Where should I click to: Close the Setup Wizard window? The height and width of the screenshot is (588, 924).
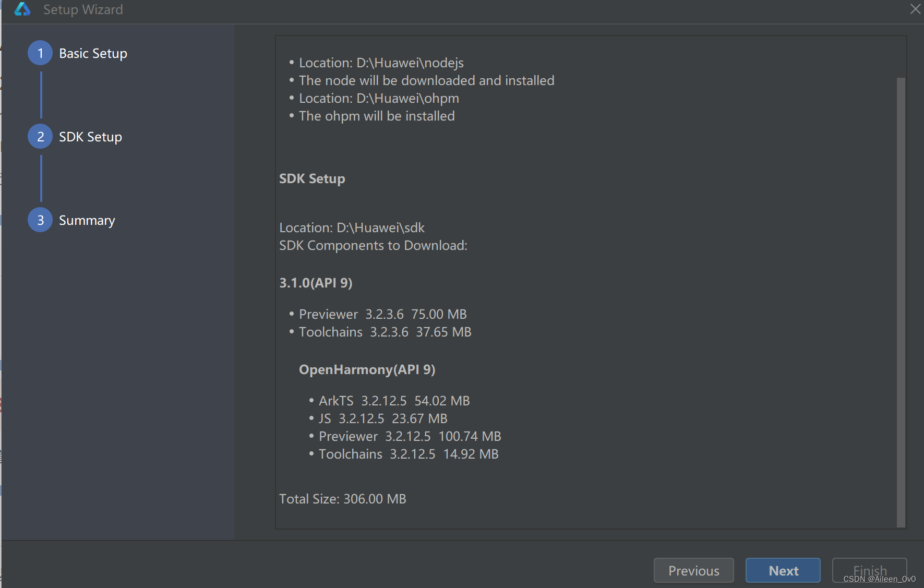pos(915,9)
